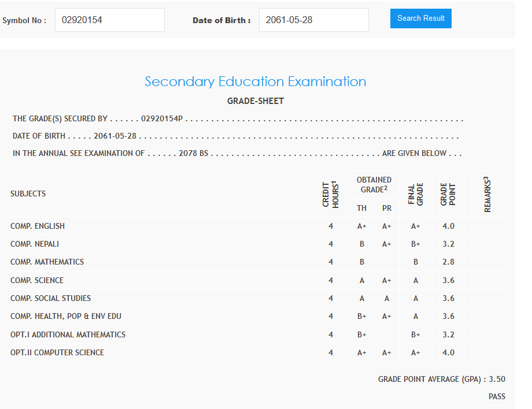Select the PR sub-column header

[x=387, y=208]
